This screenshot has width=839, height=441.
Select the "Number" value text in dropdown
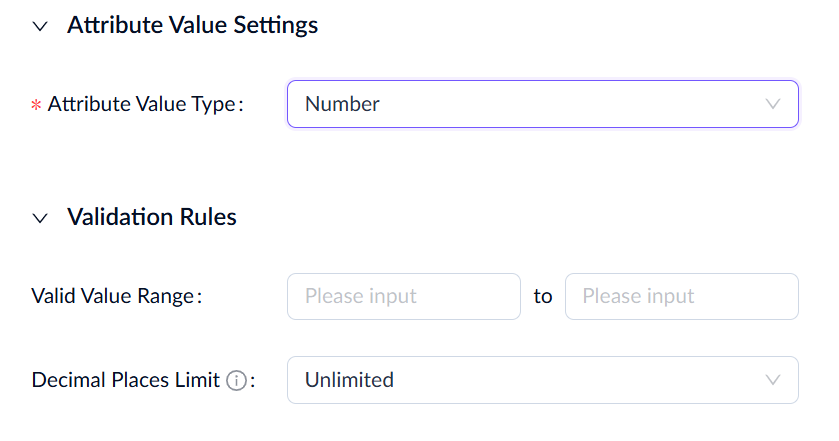click(342, 104)
